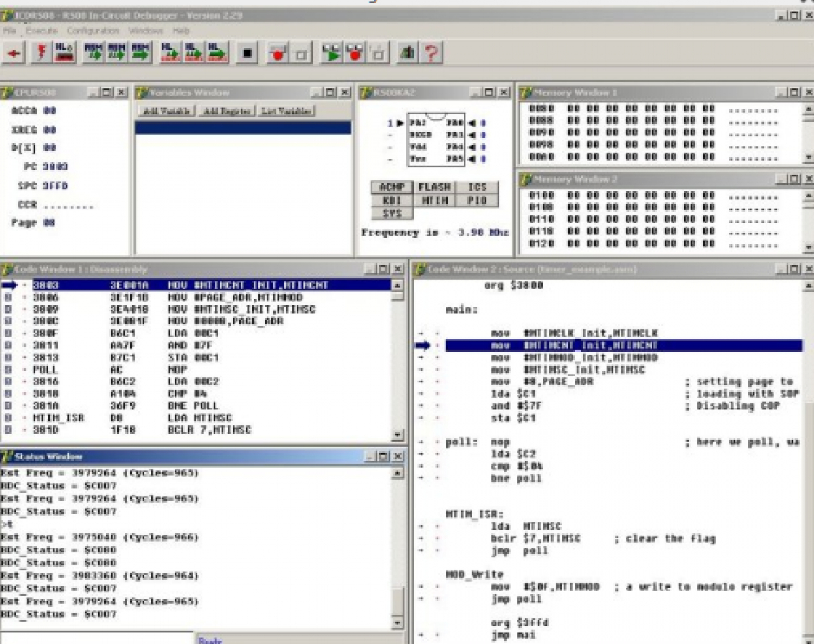The image size is (814, 644).
Task: Click the first ASM single-step icon
Action: pos(93,53)
